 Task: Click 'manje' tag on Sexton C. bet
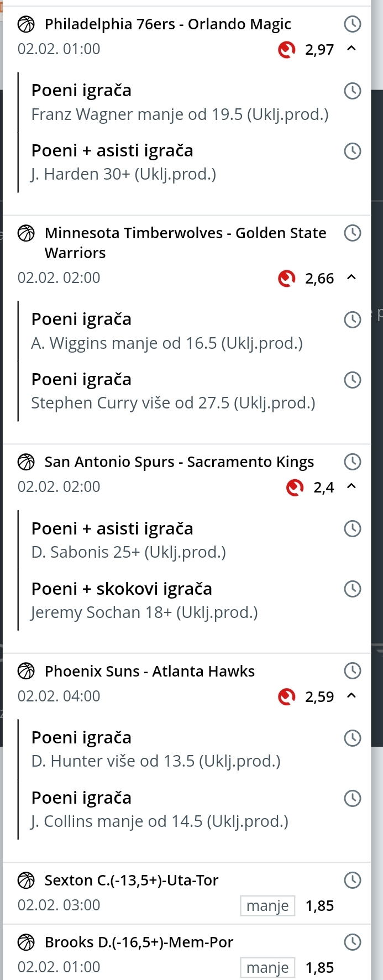tap(267, 905)
